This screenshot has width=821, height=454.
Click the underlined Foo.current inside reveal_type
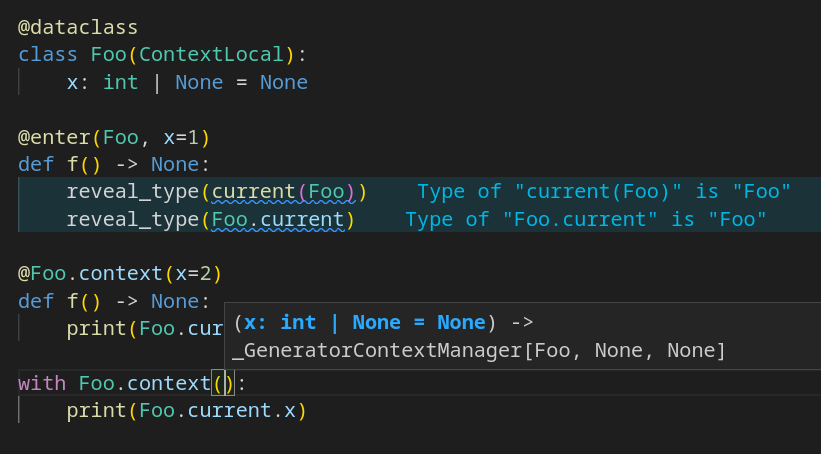(x=278, y=219)
